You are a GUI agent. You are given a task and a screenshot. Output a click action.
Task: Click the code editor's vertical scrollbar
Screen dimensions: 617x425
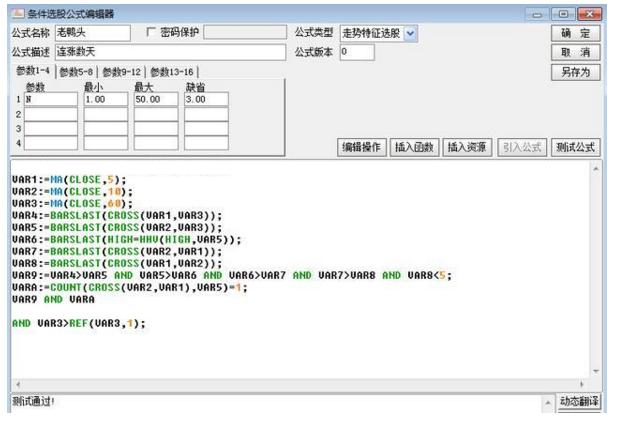click(597, 270)
